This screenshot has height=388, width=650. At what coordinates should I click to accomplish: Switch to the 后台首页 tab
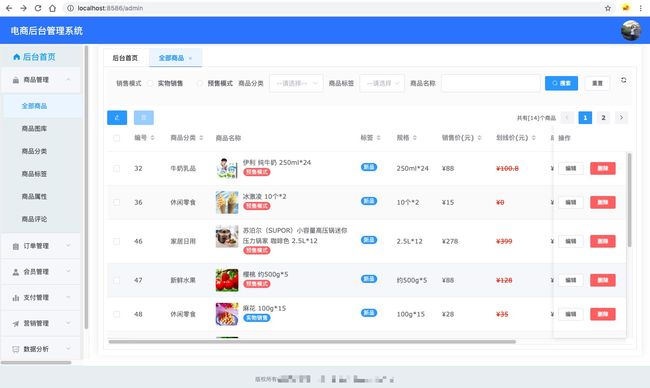click(x=125, y=58)
